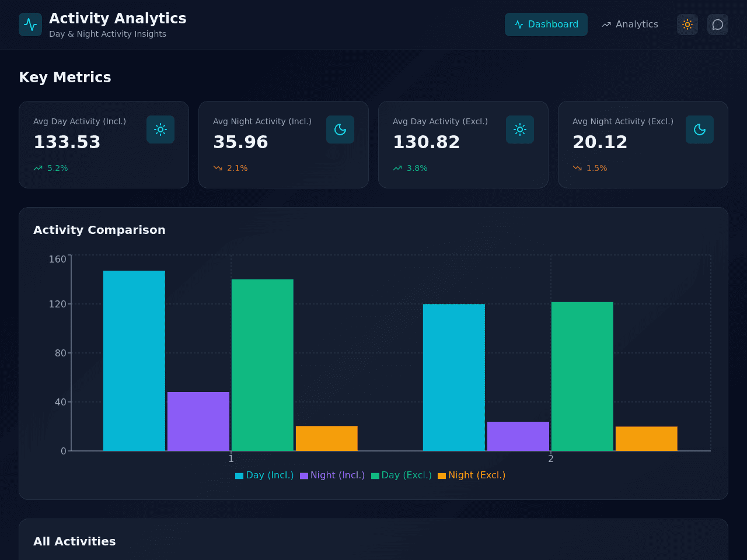Click the Avg Day Activity (Excl.) label
Viewport: 747px width, 560px height.
[440, 121]
